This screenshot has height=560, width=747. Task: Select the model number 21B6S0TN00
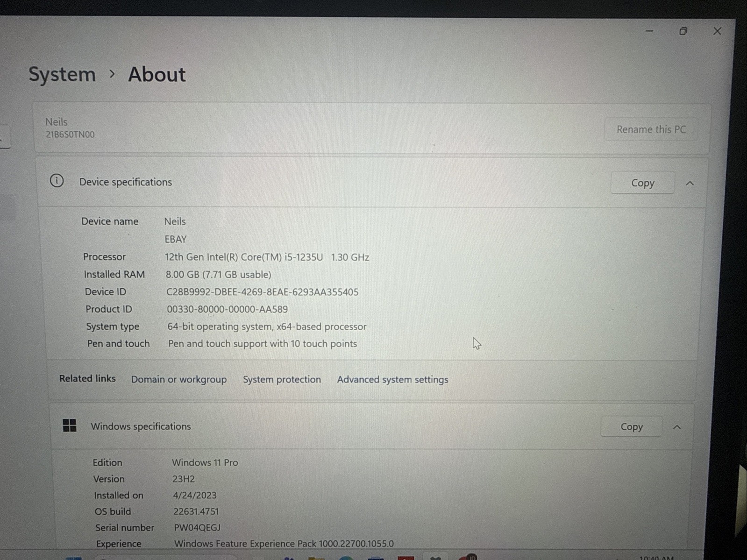70,135
